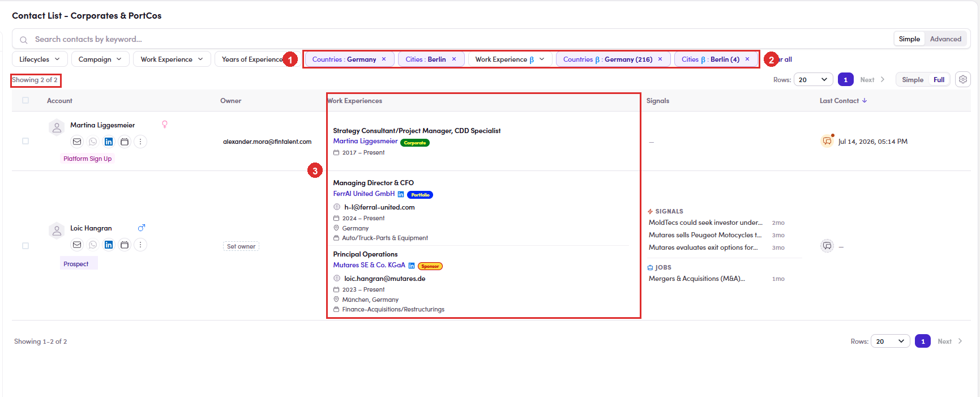Click email h-l@ferral-united.com
The width and height of the screenshot is (980, 397).
pyautogui.click(x=379, y=207)
